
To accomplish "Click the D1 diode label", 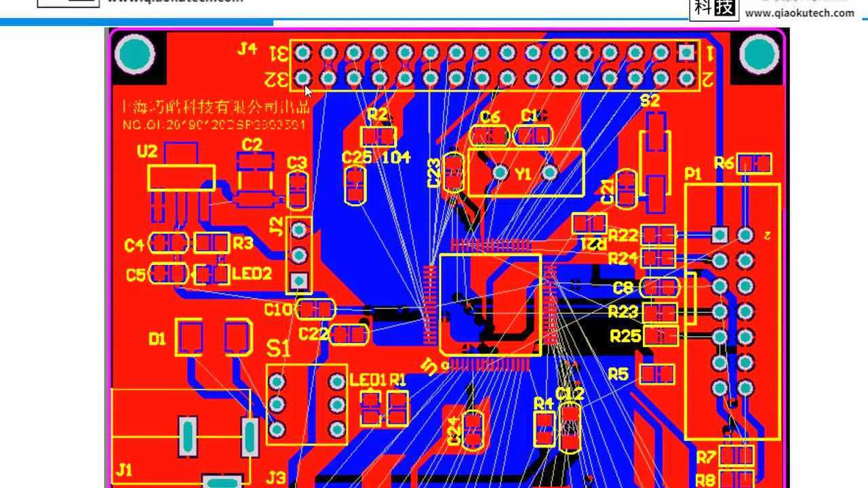I will click(x=157, y=338).
